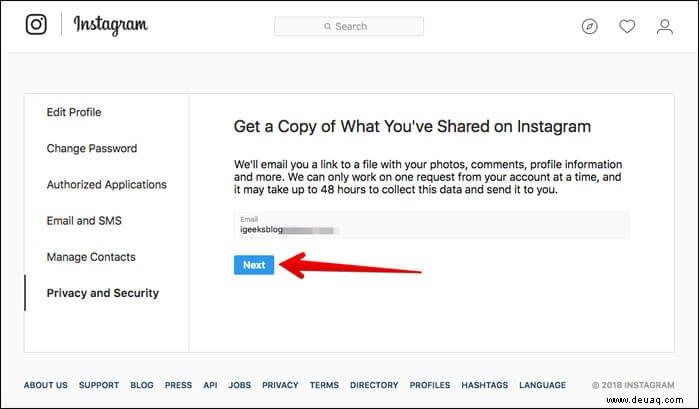The image size is (700, 409).
Task: Open the Language footer selector
Action: (x=542, y=385)
